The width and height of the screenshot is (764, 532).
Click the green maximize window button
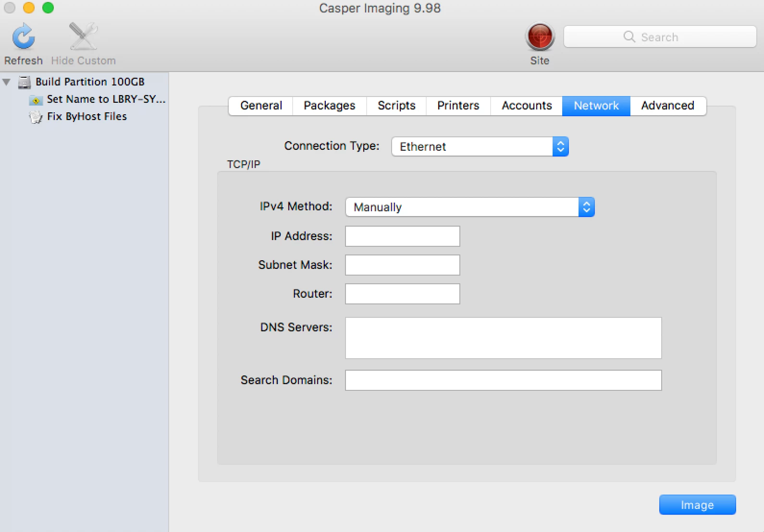48,8
